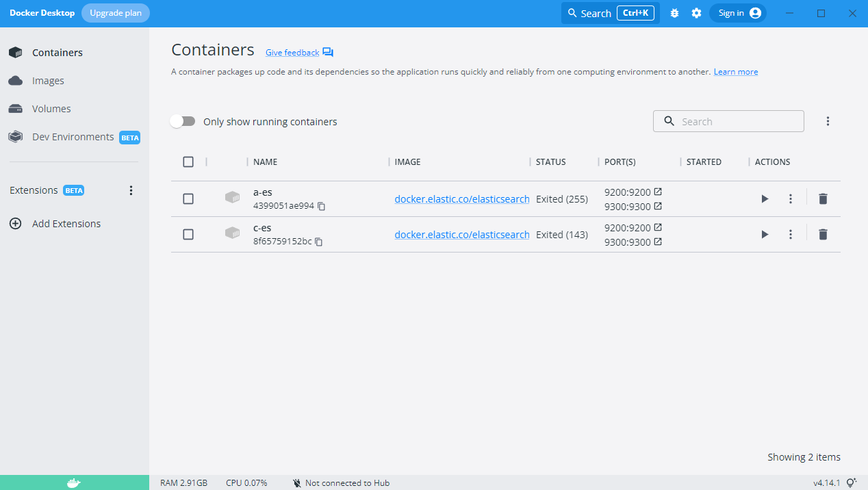The image size is (868, 490).
Task: Copy the a-es container ID 4399051ae994
Action: 321,206
